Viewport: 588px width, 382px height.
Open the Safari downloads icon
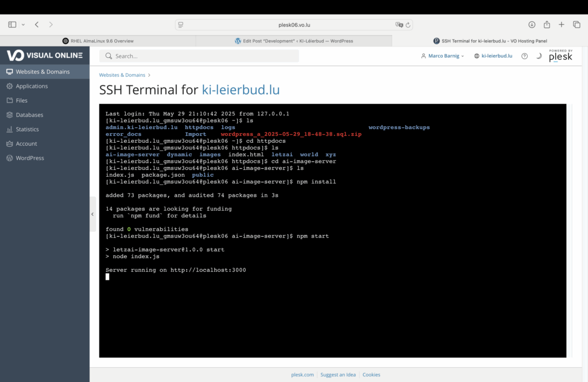coord(532,25)
